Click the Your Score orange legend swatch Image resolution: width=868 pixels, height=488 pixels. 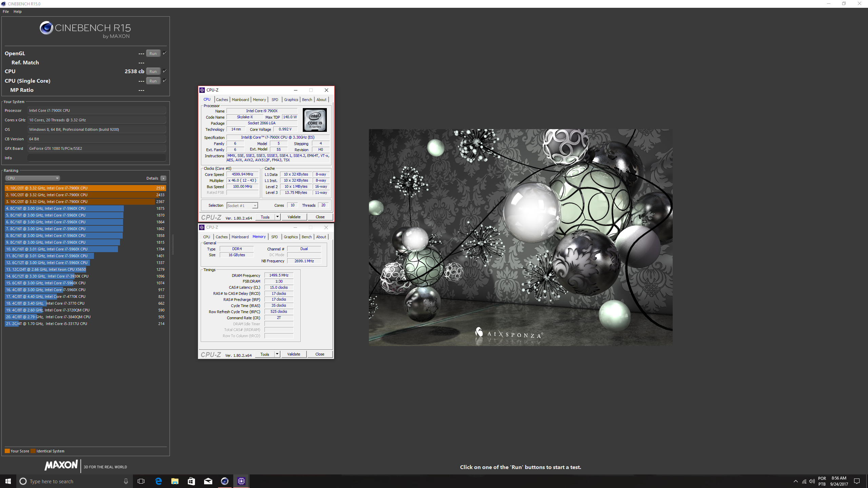click(x=7, y=451)
